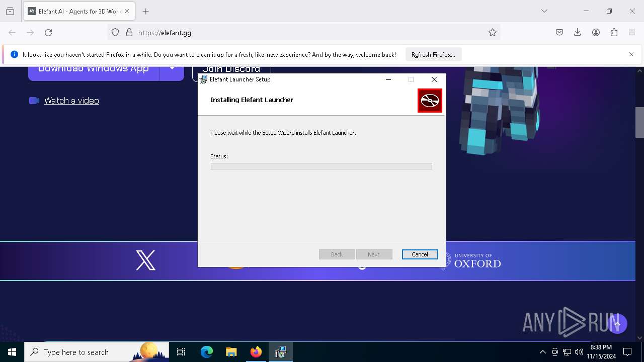Open Firefox View recent browsing icon
The width and height of the screenshot is (644, 362).
(10, 11)
